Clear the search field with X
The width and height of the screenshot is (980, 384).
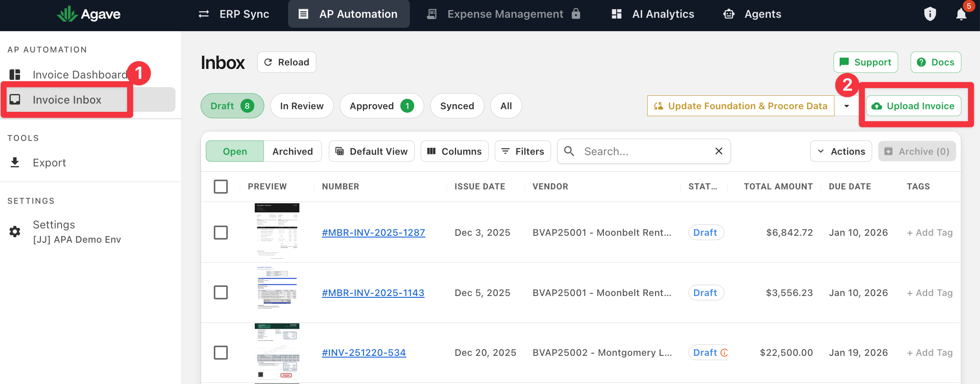[x=719, y=151]
